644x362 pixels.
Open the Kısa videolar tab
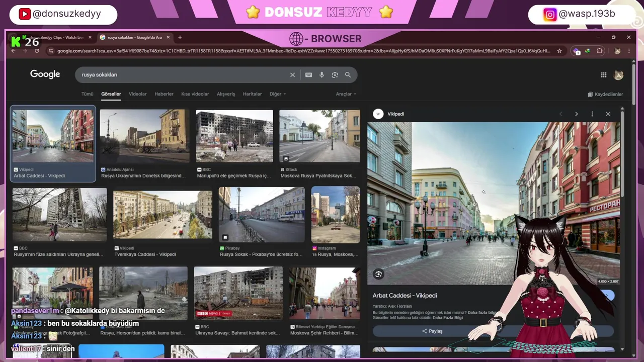point(195,94)
